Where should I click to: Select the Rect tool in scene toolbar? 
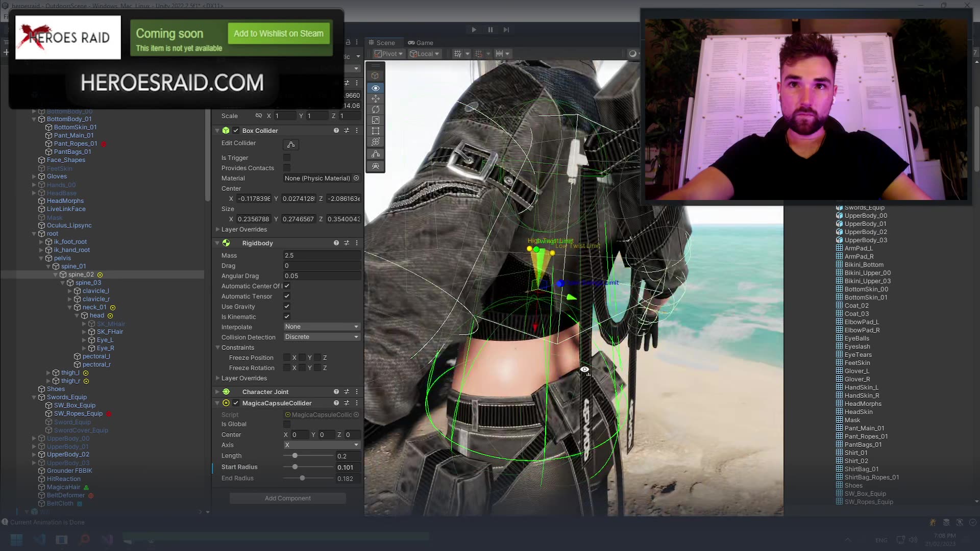pos(376,131)
